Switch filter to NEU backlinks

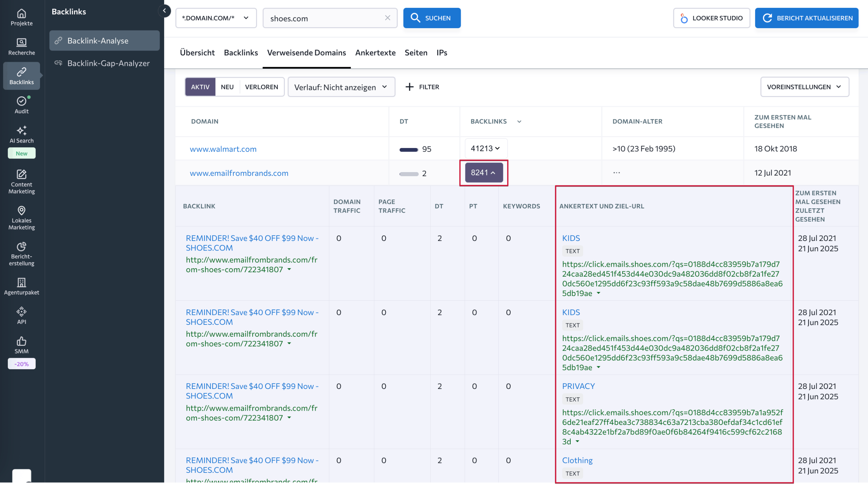click(x=227, y=87)
